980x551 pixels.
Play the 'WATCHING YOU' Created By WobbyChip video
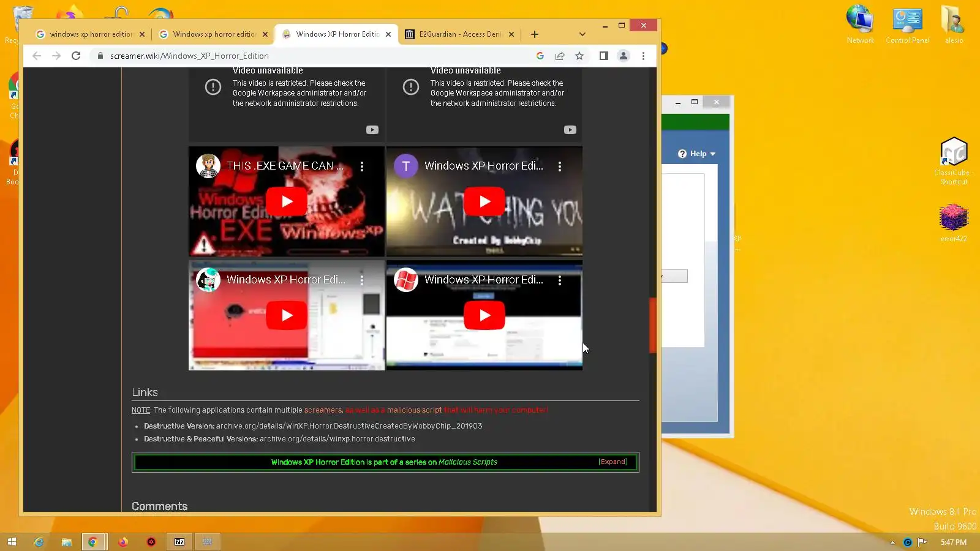pyautogui.click(x=484, y=201)
